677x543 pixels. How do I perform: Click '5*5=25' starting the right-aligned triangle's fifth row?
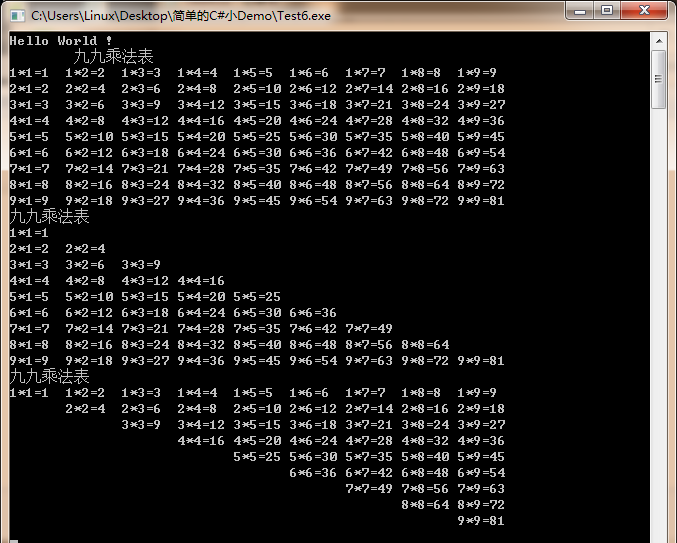257,456
